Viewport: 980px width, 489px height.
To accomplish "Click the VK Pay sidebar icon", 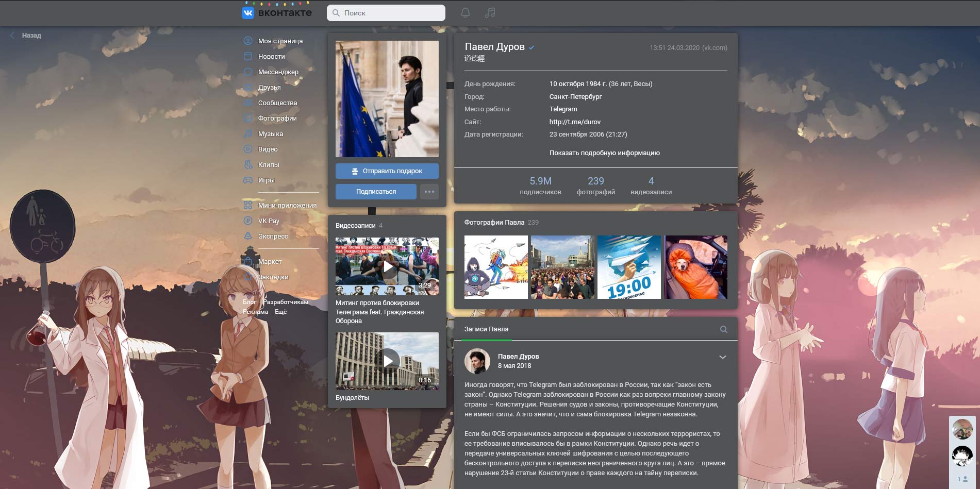I will click(x=248, y=221).
